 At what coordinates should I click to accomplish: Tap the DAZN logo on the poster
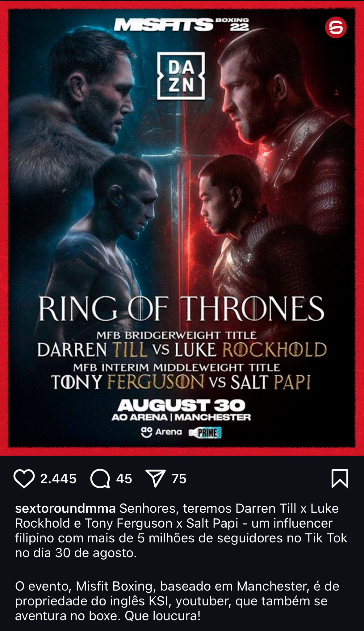point(181,76)
